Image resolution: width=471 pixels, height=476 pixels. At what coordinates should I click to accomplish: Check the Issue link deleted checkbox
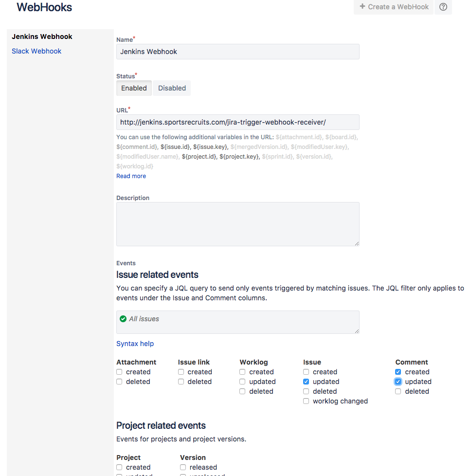[x=181, y=382]
